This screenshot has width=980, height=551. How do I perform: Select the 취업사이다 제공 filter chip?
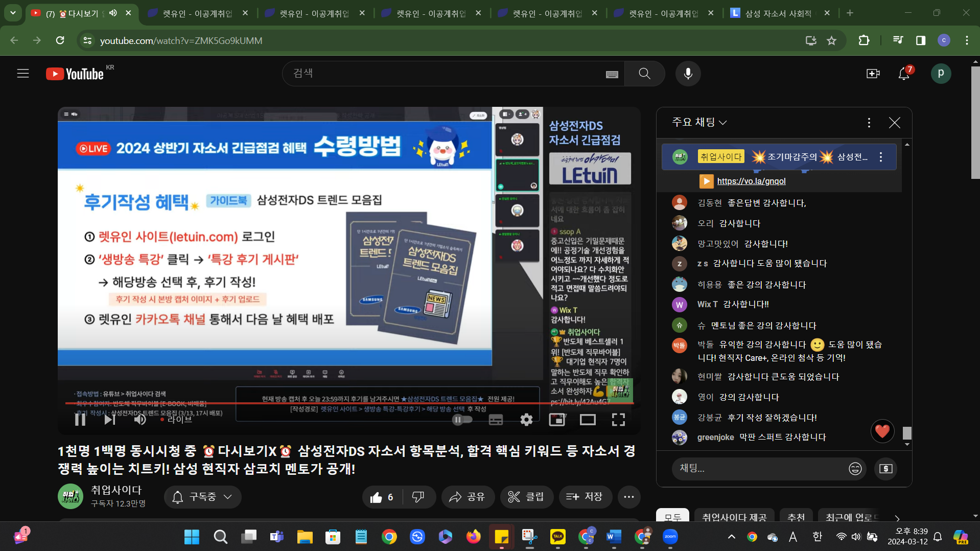(734, 517)
